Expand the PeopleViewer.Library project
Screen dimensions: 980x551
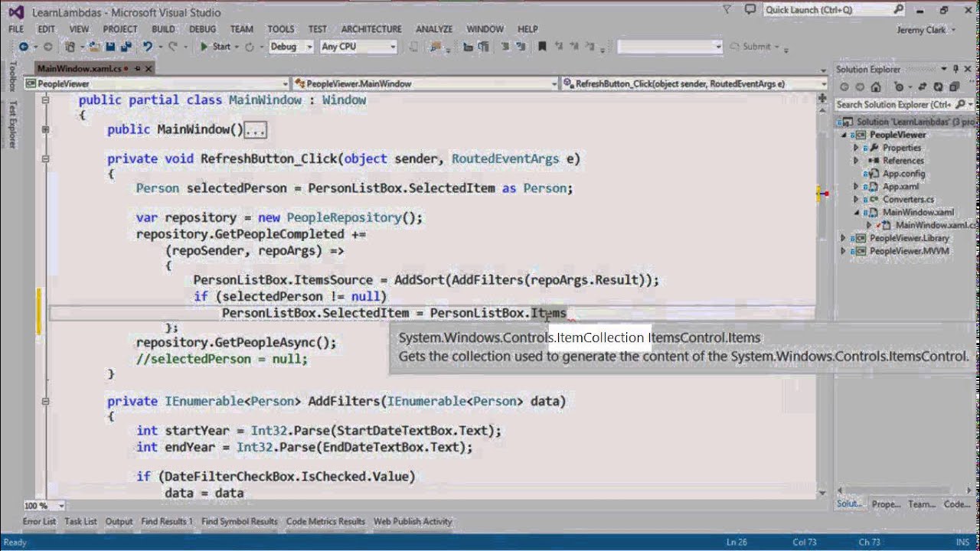click(844, 239)
